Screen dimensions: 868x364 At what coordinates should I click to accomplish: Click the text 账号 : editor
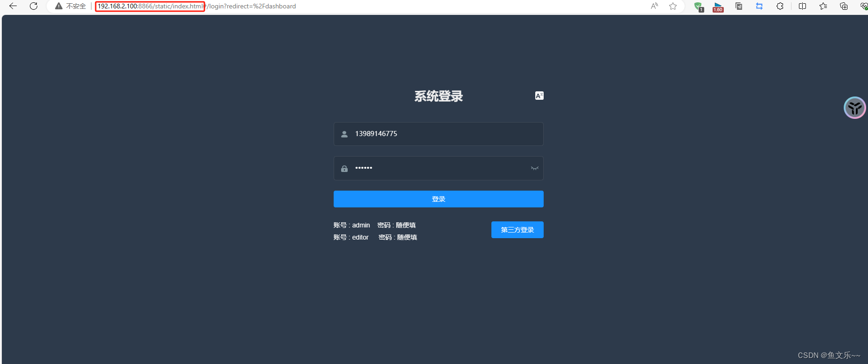coord(351,237)
